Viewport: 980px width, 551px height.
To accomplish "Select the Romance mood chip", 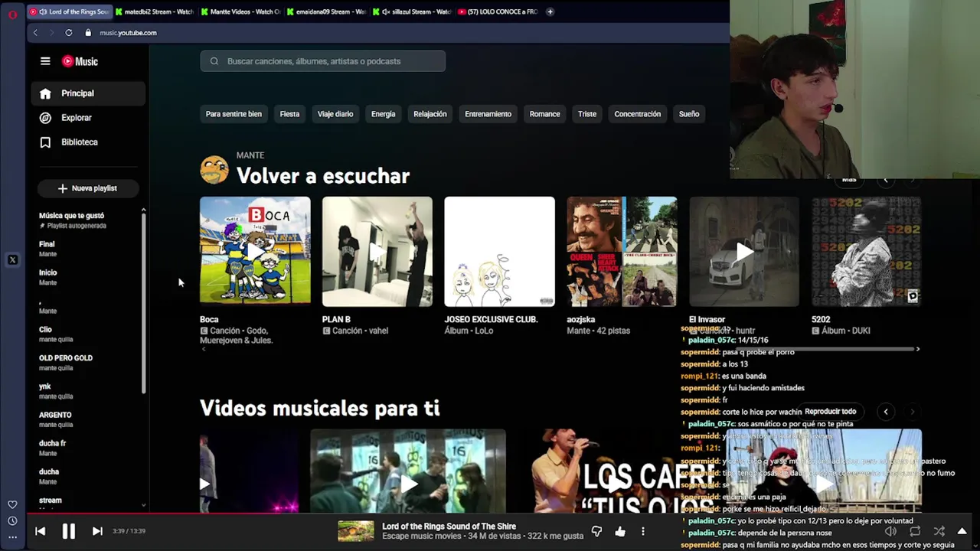I will (544, 114).
